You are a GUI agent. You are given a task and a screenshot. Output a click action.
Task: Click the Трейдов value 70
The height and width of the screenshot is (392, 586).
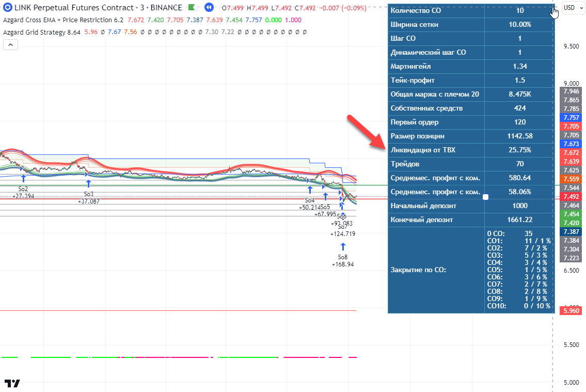coord(519,164)
